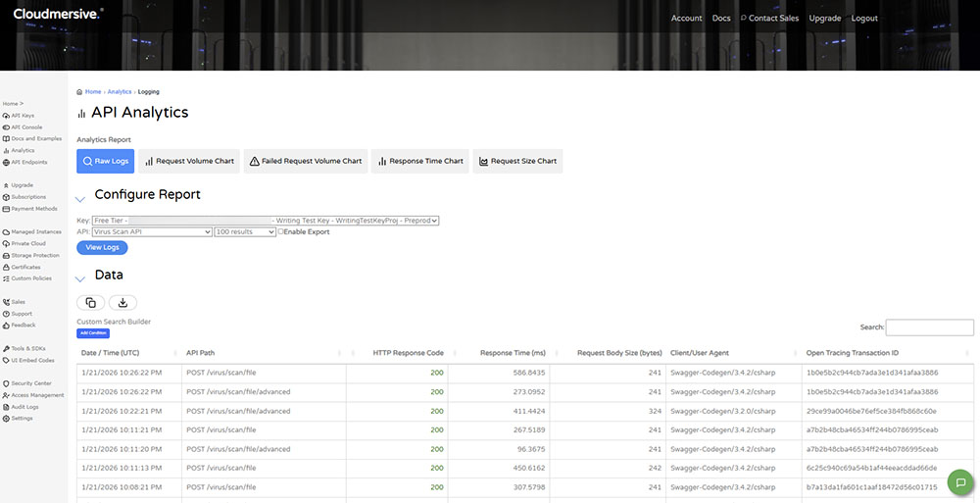The image size is (980, 503).
Task: Open Payment Methods in the sidebar
Action: [33, 209]
